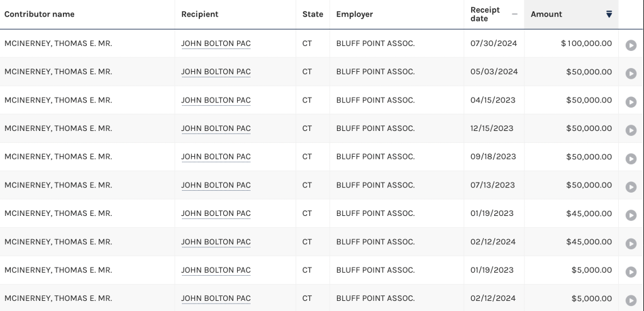Expand details for the $100,000.00 contribution row
Viewport: 644px width, 311px height.
[631, 45]
